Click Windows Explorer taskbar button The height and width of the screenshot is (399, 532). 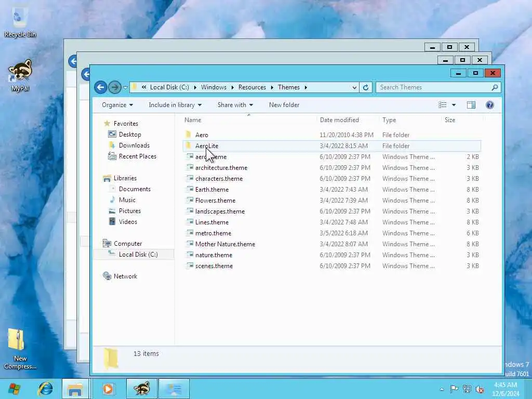pos(75,389)
